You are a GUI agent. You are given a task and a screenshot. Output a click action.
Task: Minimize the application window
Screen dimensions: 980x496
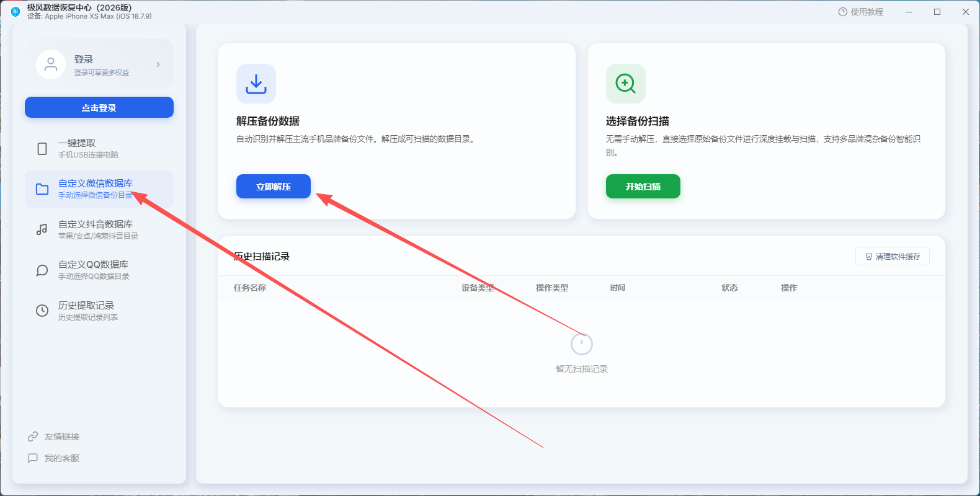[x=909, y=12]
